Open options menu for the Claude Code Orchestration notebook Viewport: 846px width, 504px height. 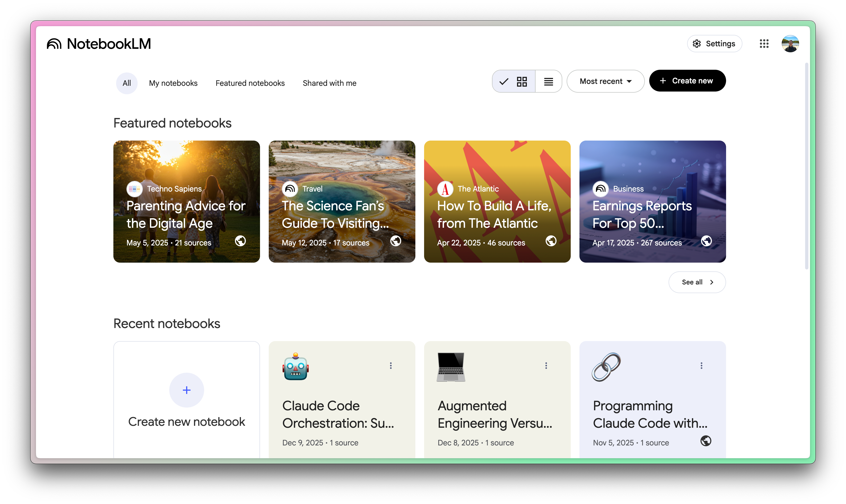point(391,365)
